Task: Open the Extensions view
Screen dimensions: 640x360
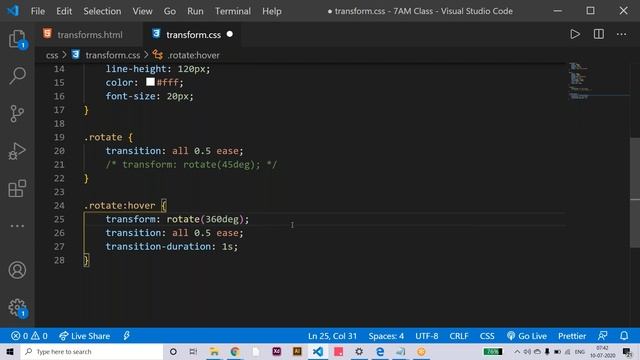Action: [x=17, y=188]
